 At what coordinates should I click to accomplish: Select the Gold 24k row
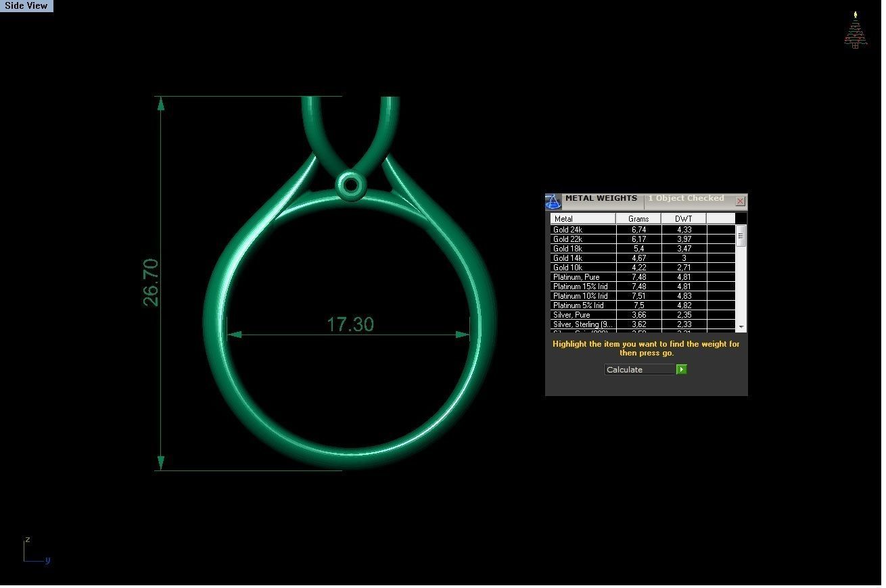coord(643,230)
